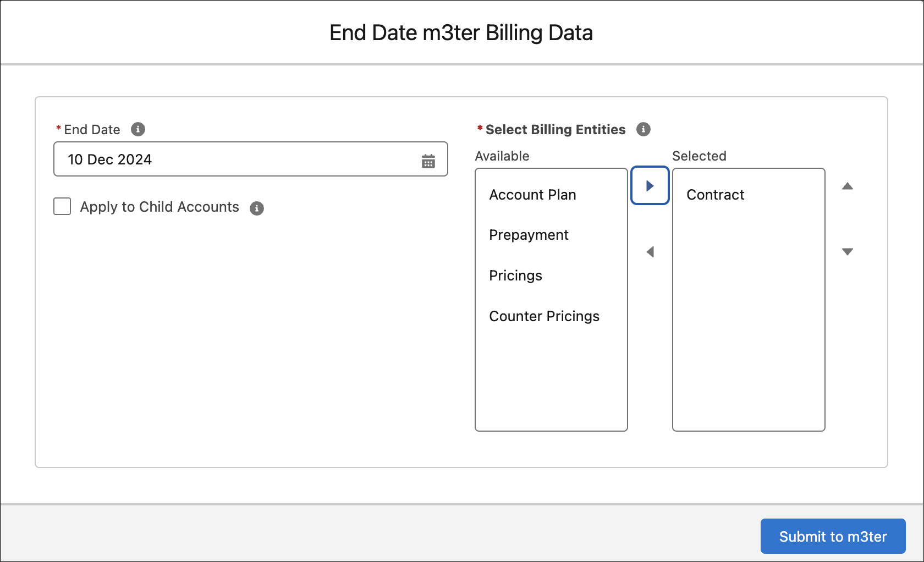Move selected entity up with up arrow
This screenshot has height=562, width=924.
[847, 186]
